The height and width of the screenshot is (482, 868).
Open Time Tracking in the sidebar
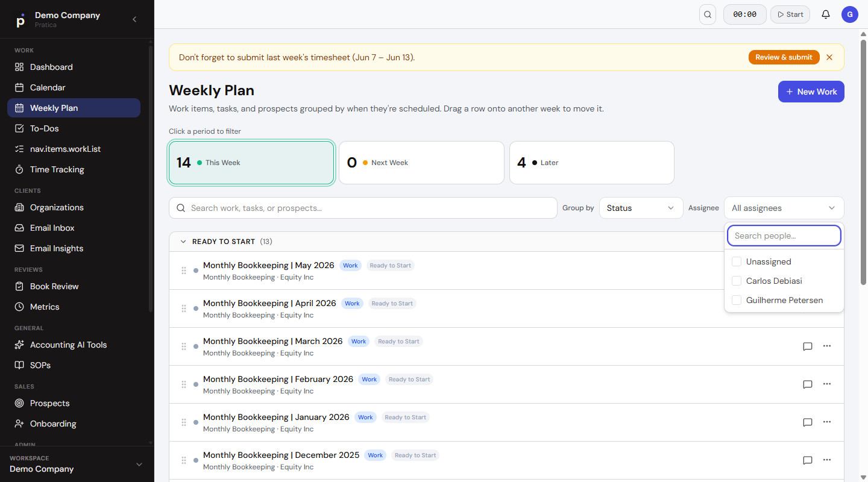(x=74, y=169)
